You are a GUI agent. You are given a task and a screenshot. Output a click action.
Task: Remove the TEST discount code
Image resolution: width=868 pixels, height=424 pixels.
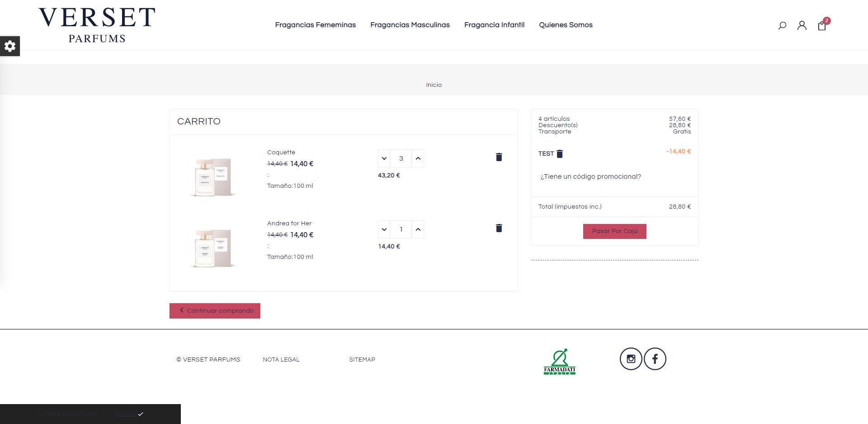pos(560,154)
